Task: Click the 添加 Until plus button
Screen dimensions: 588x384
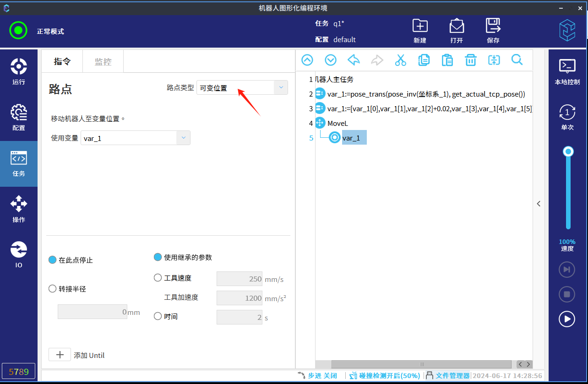Action: 60,355
